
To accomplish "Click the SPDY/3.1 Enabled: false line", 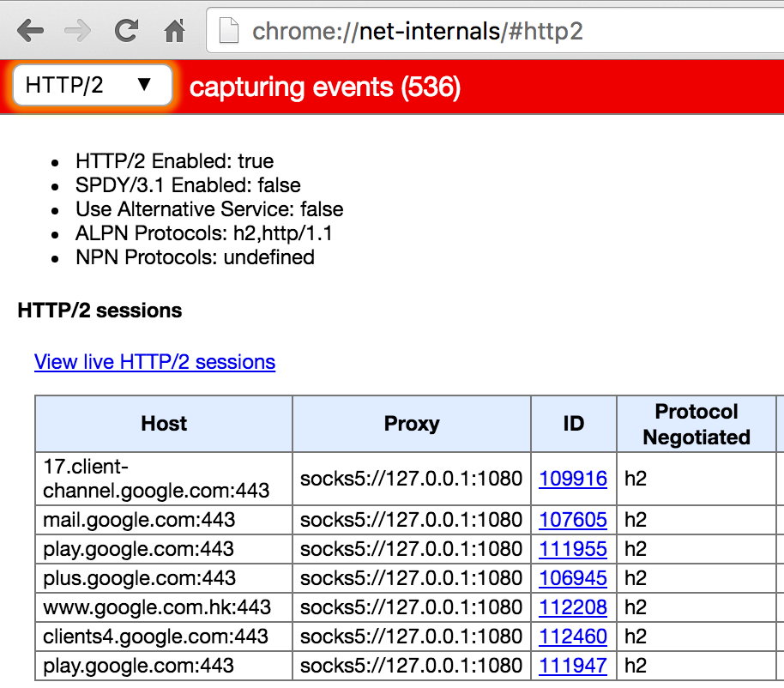I will click(x=188, y=185).
